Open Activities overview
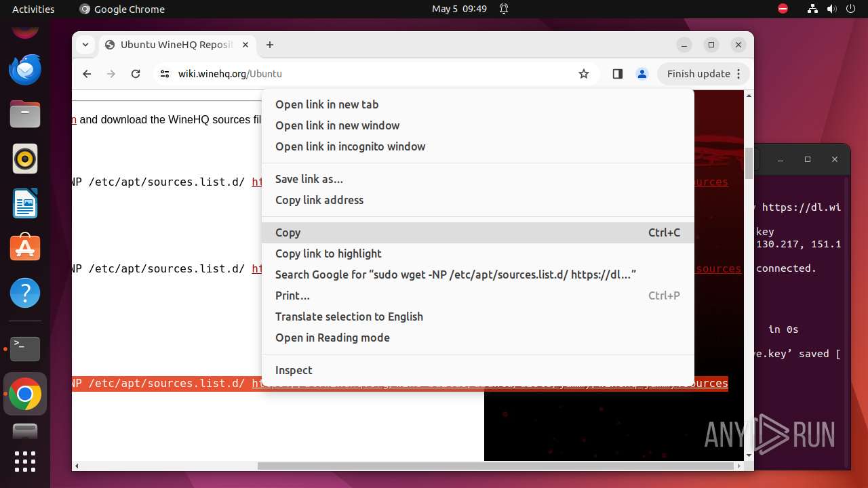Image resolution: width=868 pixels, height=488 pixels. (x=33, y=9)
